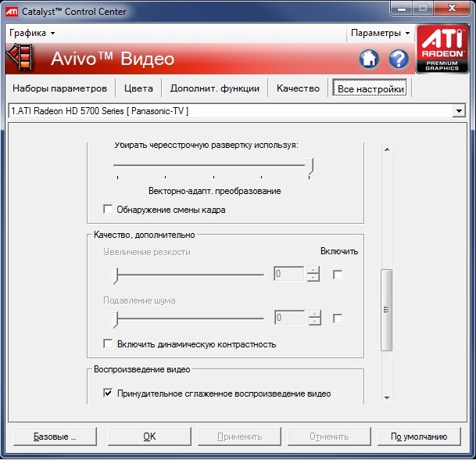The image size is (476, 460).
Task: Increase noise reduction value with up spinner
Action: 314,314
